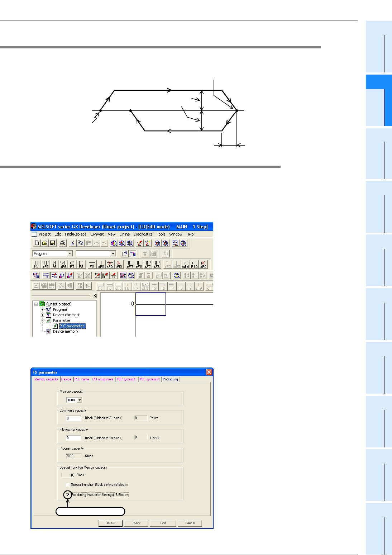Click the Print icon
The image size is (392, 555).
[x=62, y=243]
